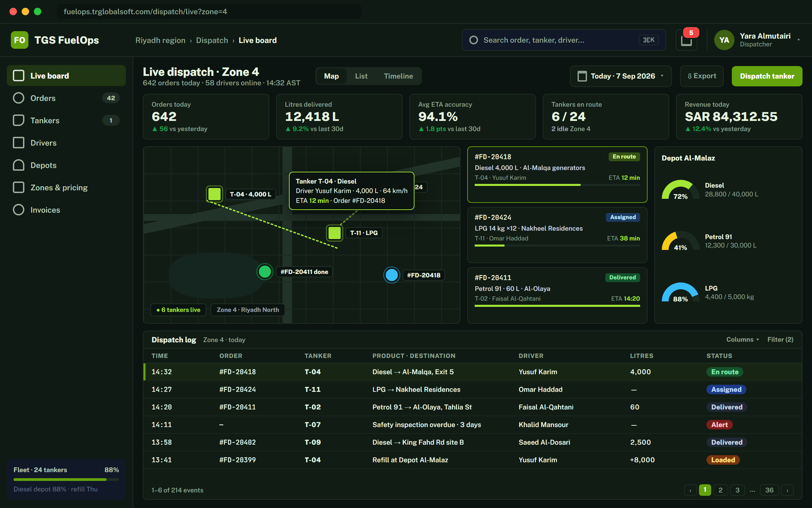Switch to the Map view tab

(x=331, y=76)
